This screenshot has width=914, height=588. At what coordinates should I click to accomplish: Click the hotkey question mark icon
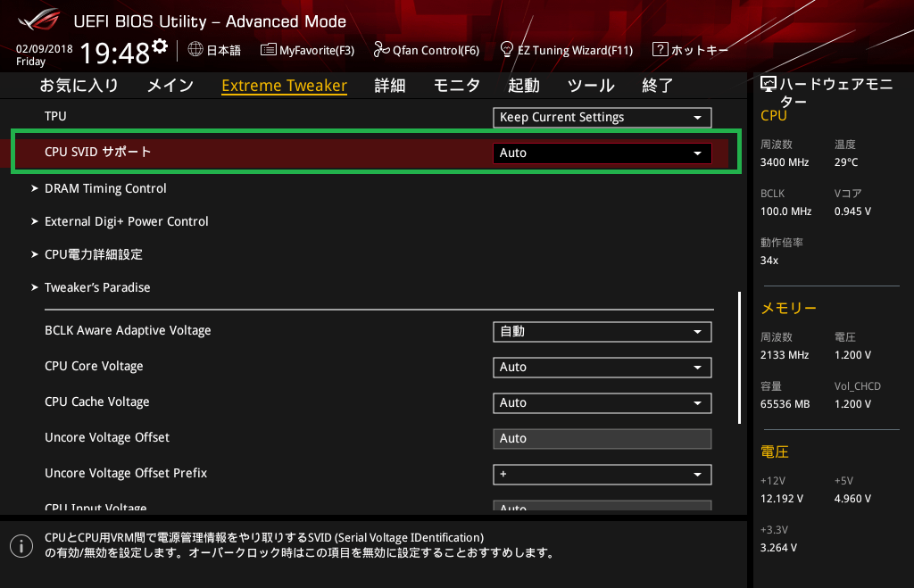(660, 50)
